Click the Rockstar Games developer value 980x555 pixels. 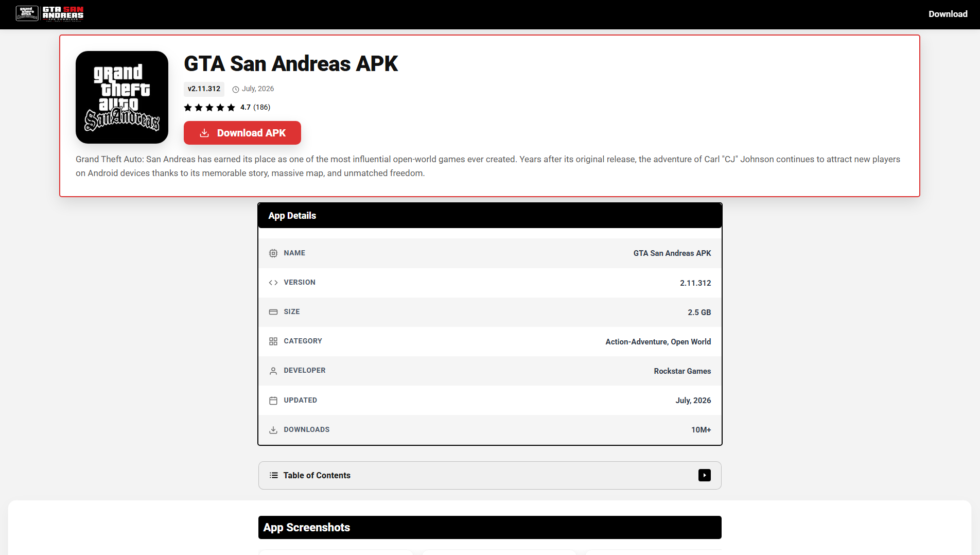[x=682, y=371]
